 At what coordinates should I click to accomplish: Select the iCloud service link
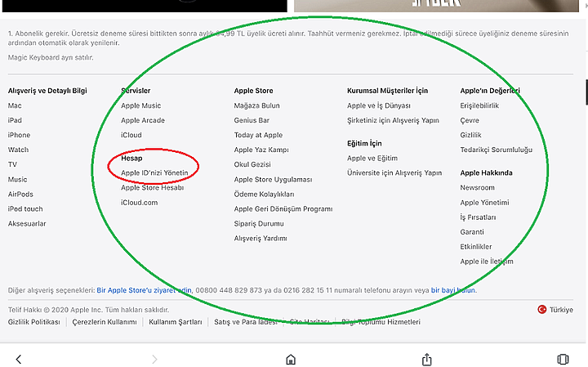(131, 135)
